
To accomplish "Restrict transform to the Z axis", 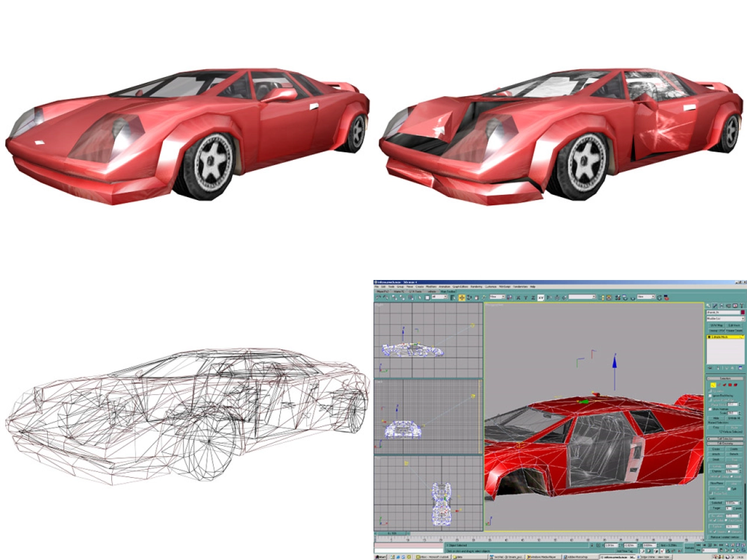I will pyautogui.click(x=533, y=297).
